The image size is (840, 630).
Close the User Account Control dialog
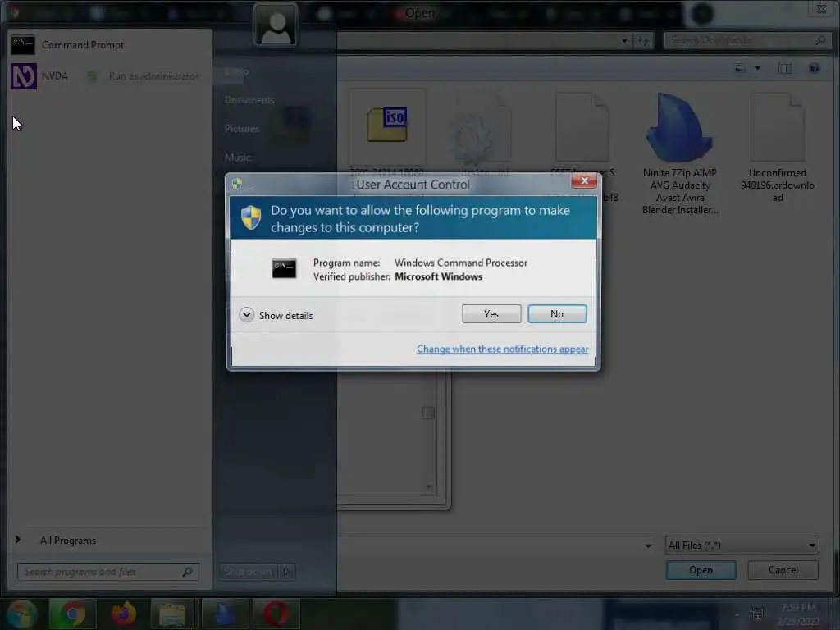584,181
